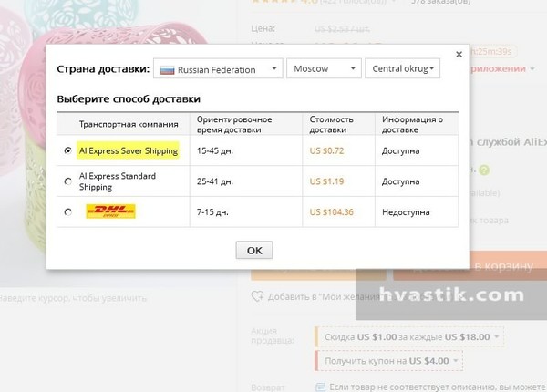Click the return policy icon near Возврат
This screenshot has height=392, width=547.
[x=320, y=387]
